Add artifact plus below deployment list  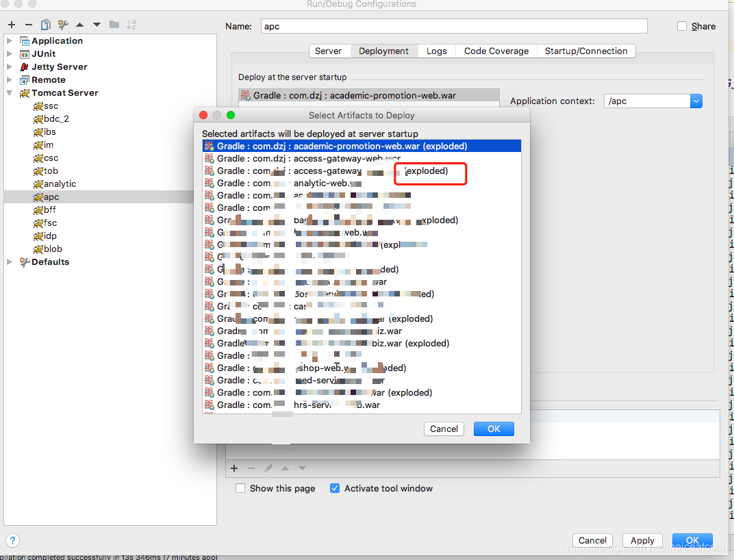click(235, 468)
